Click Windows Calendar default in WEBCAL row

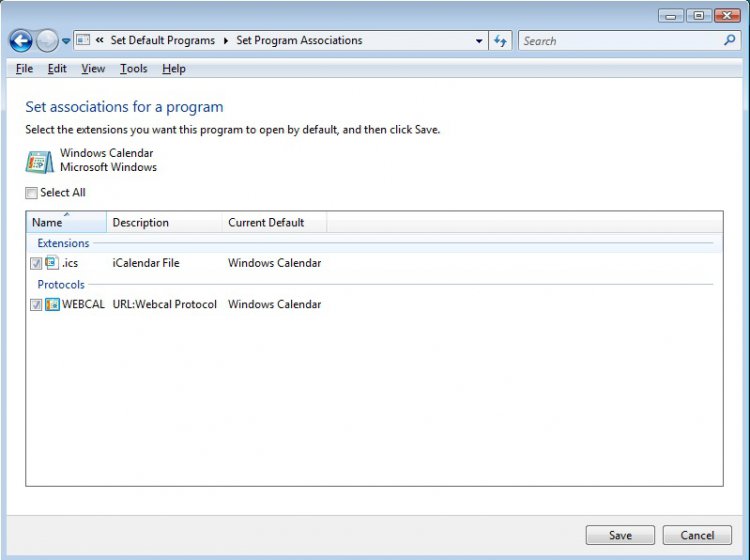(275, 304)
